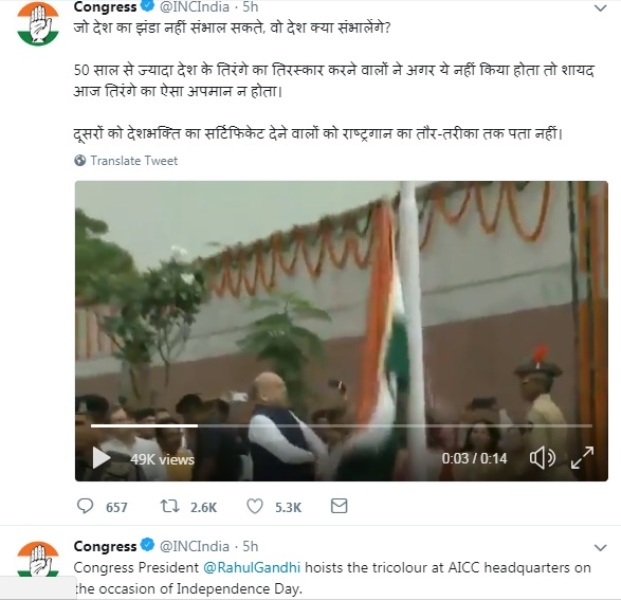Image resolution: width=621 pixels, height=600 pixels.
Task: Share tweet via envelope message icon
Action: (339, 506)
